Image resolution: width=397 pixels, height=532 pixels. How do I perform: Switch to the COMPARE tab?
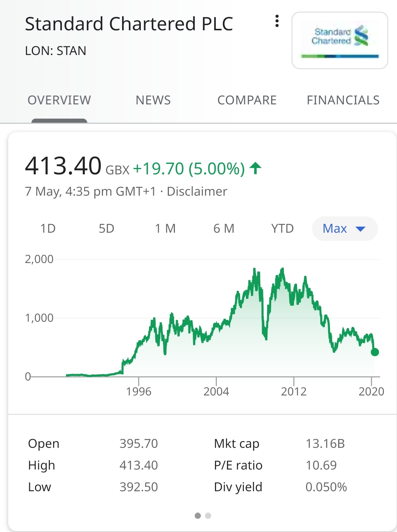pyautogui.click(x=247, y=100)
